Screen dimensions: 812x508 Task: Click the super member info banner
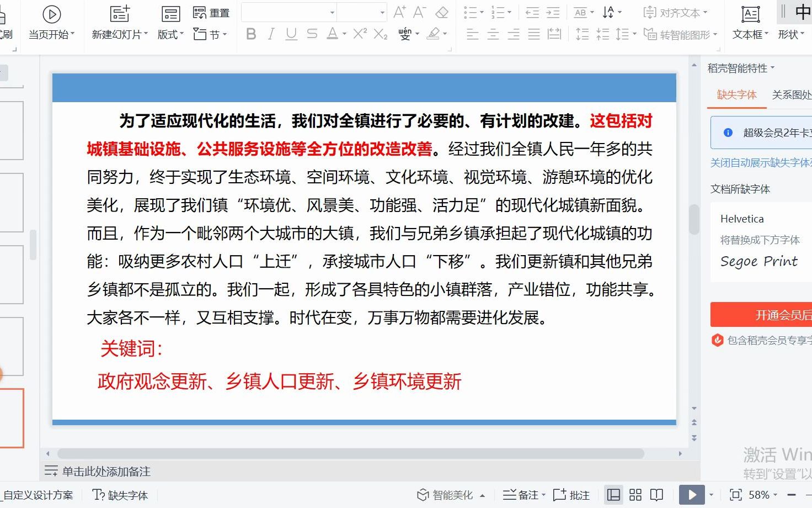(x=761, y=133)
